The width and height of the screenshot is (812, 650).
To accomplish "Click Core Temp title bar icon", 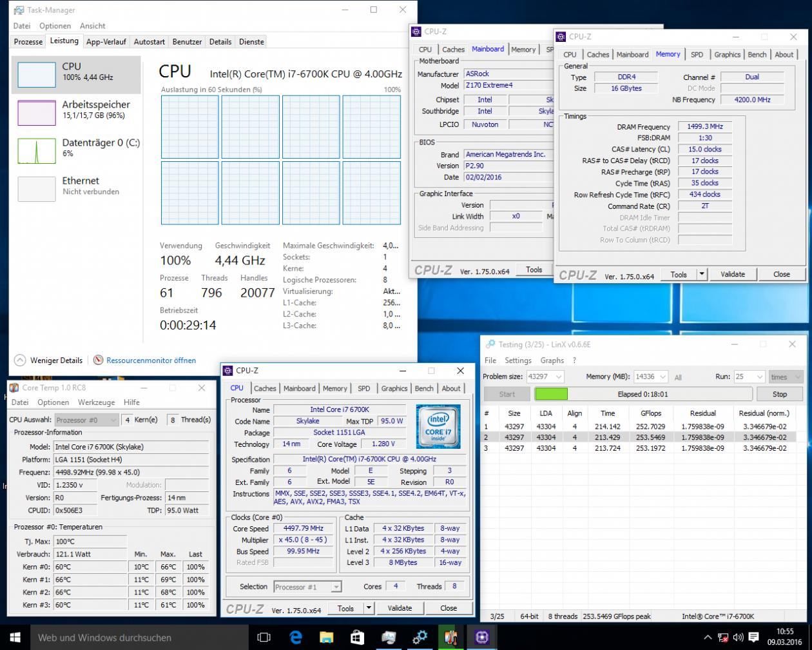I will [x=14, y=388].
